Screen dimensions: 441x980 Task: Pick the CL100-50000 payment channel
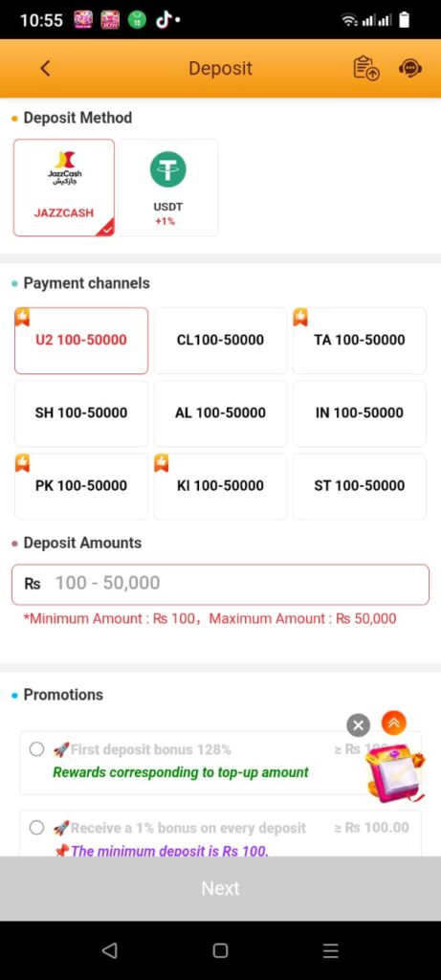(x=220, y=341)
